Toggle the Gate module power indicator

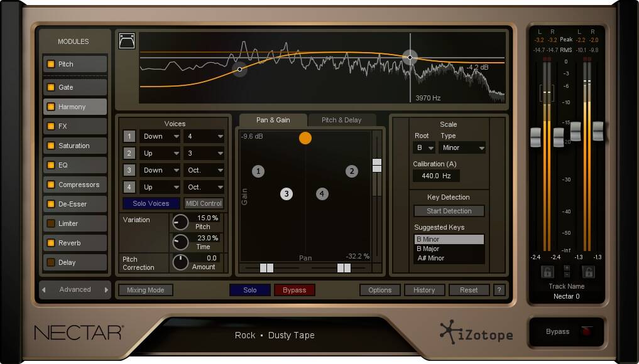click(x=51, y=87)
